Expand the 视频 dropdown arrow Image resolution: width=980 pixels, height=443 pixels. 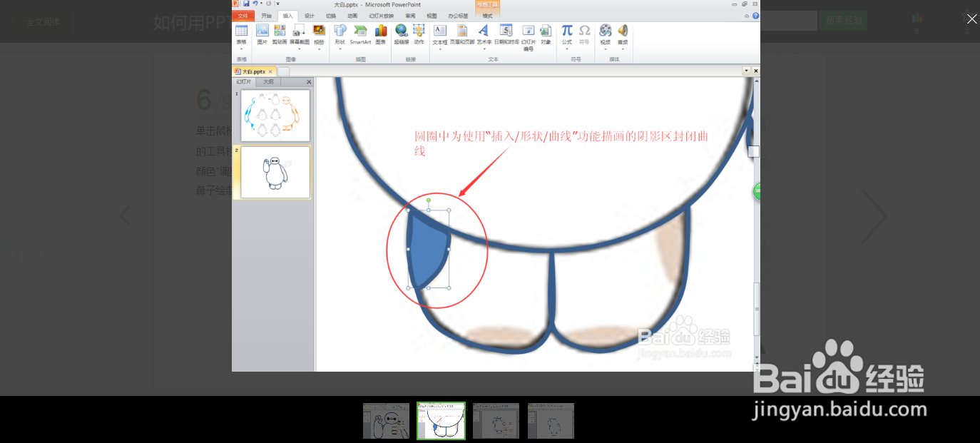(x=606, y=49)
